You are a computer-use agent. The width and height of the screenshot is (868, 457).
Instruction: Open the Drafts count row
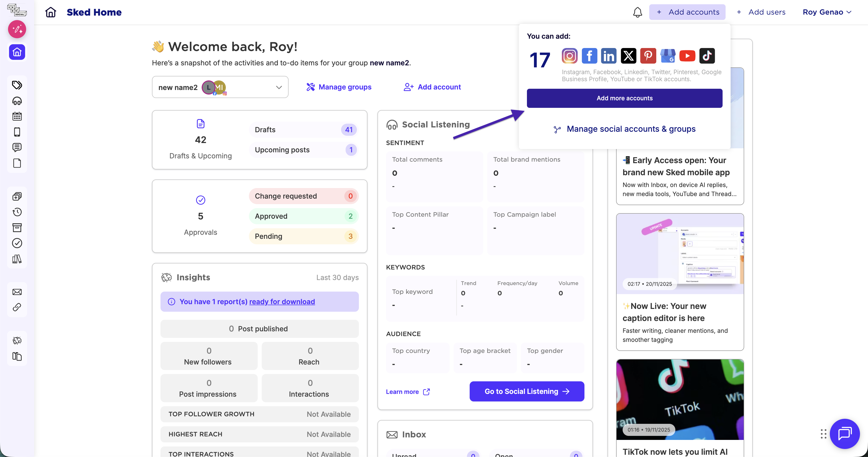[x=303, y=130]
